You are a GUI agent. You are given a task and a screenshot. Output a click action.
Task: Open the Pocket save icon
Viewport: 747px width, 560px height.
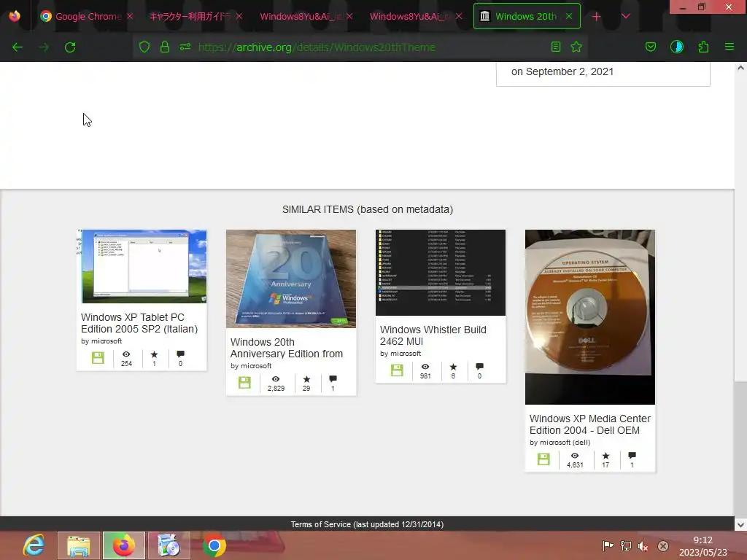(651, 47)
